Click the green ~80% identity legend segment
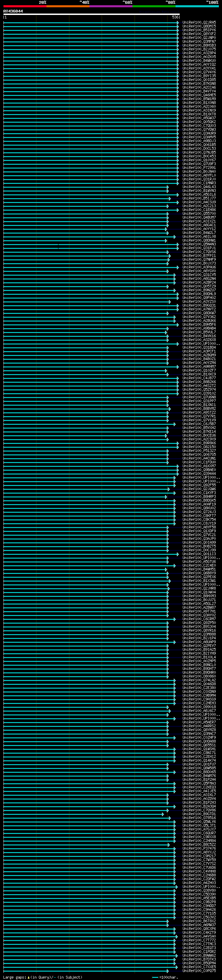Viewport: 222px width, 980px height. click(x=154, y=6)
